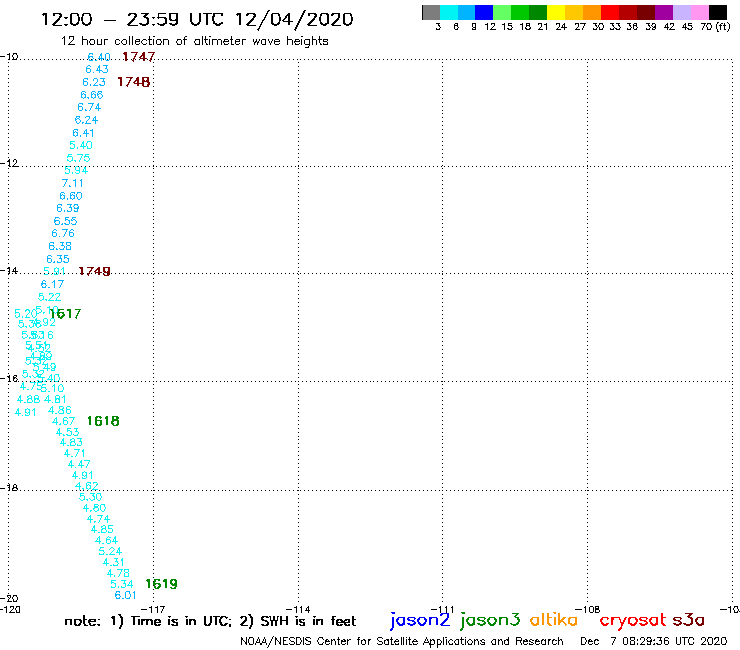The width and height of the screenshot is (740, 650).
Task: Click the cyan swatch in the legend bar
Action: pos(449,12)
